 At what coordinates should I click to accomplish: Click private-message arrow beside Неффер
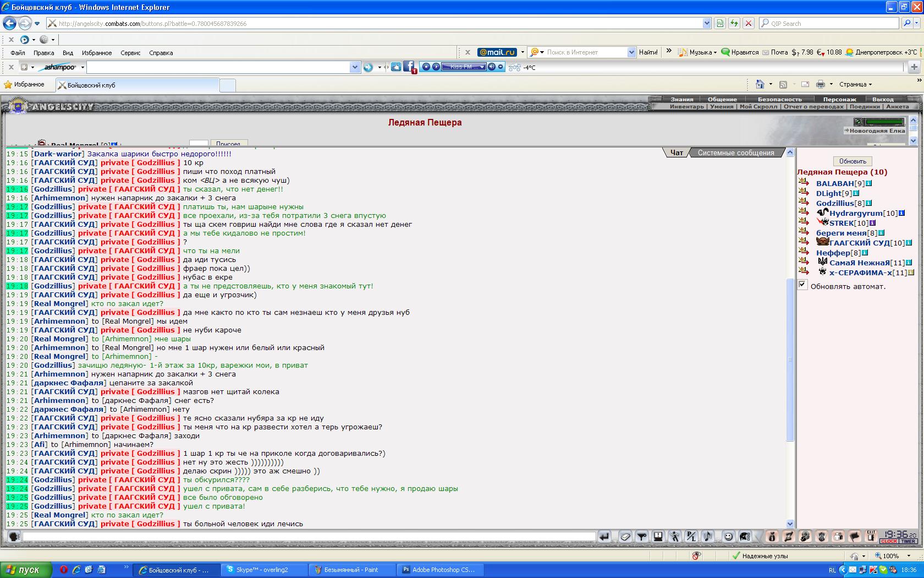click(804, 252)
